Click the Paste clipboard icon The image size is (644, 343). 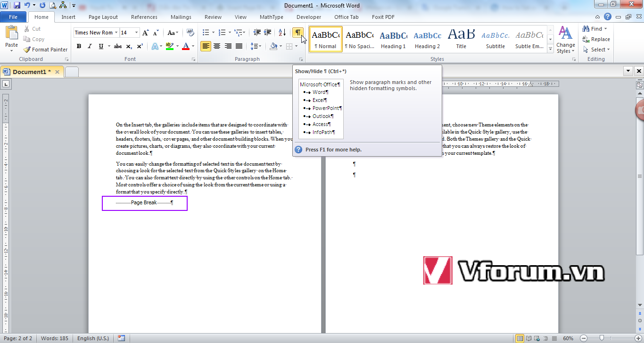[11, 33]
